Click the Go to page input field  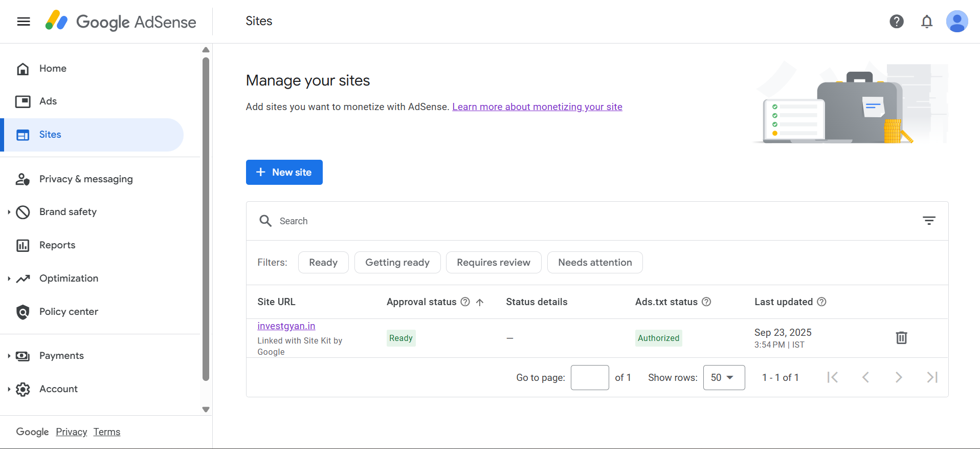(x=589, y=378)
